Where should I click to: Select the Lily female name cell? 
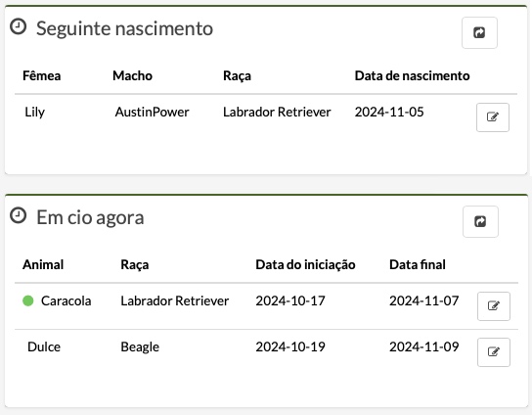[34, 113]
